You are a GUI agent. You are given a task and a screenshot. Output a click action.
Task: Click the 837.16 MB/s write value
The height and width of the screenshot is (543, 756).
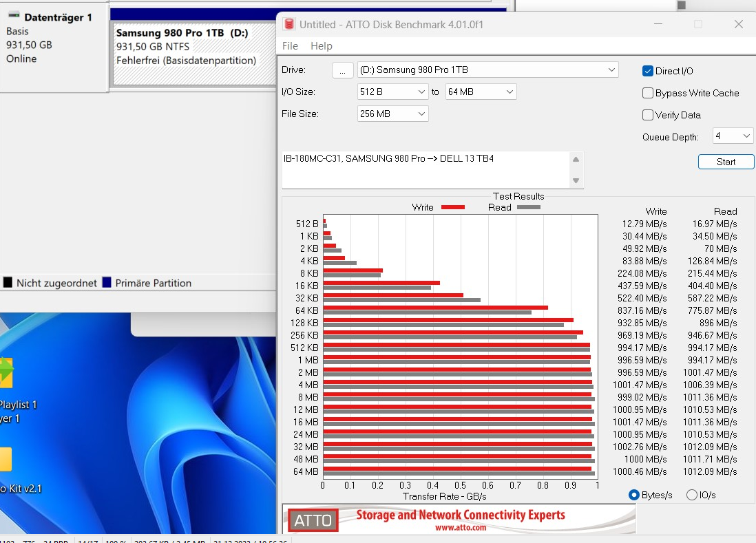pyautogui.click(x=642, y=311)
